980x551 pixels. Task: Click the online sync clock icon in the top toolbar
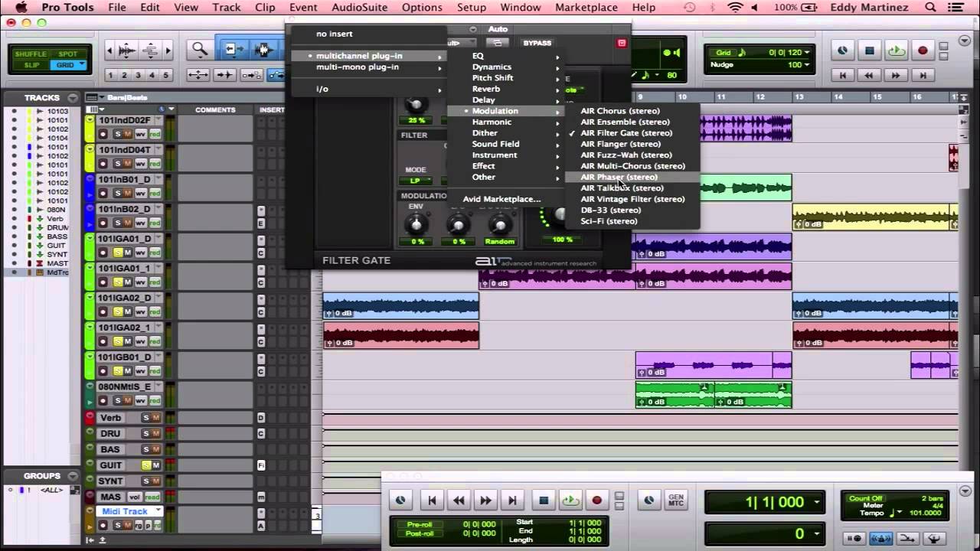(843, 51)
